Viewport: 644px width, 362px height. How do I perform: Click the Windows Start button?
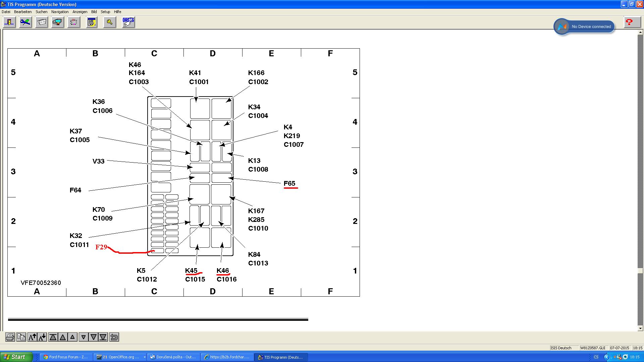pos(16,357)
